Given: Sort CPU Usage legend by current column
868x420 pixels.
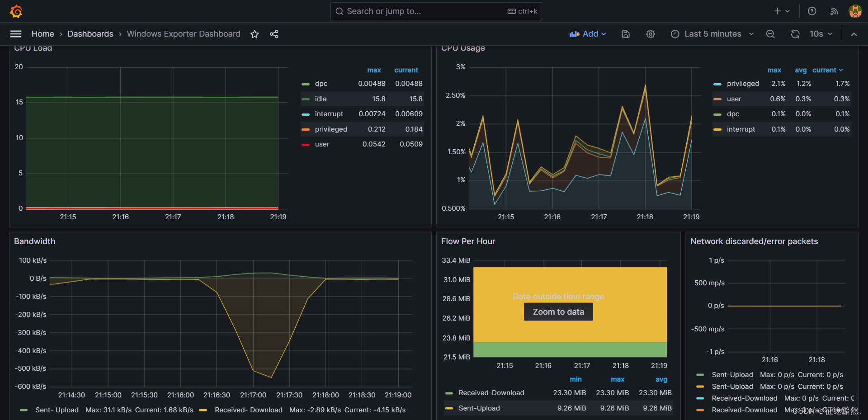Looking at the screenshot, I should (x=827, y=70).
